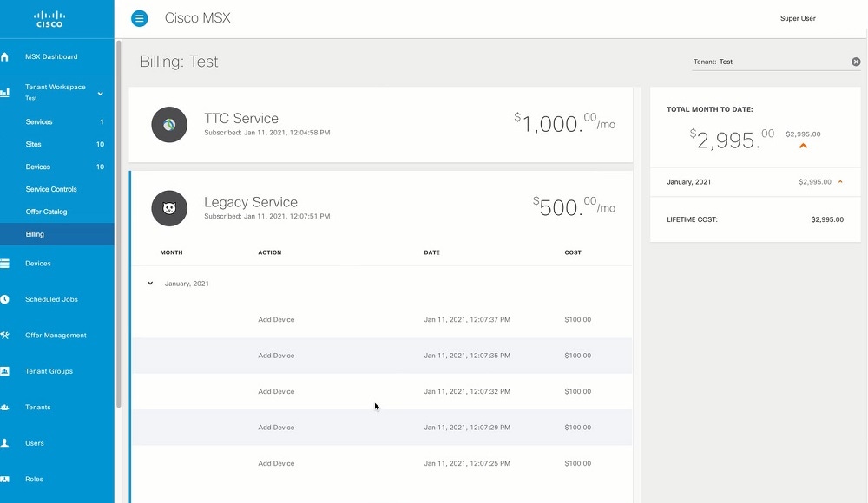Click the Cisco logo
Screen dimensions: 868x503
coord(49,19)
